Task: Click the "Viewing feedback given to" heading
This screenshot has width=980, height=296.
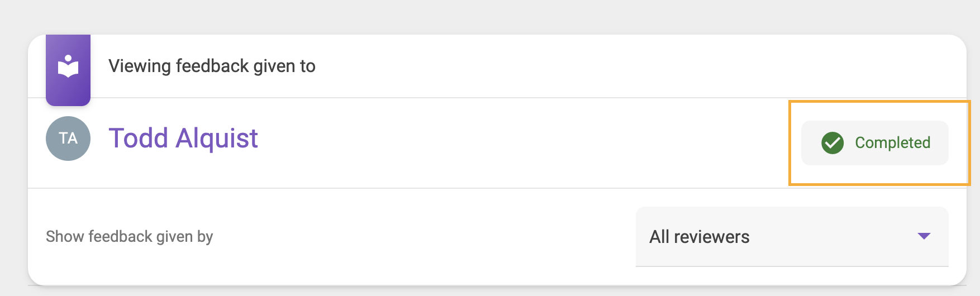Action: (x=212, y=66)
